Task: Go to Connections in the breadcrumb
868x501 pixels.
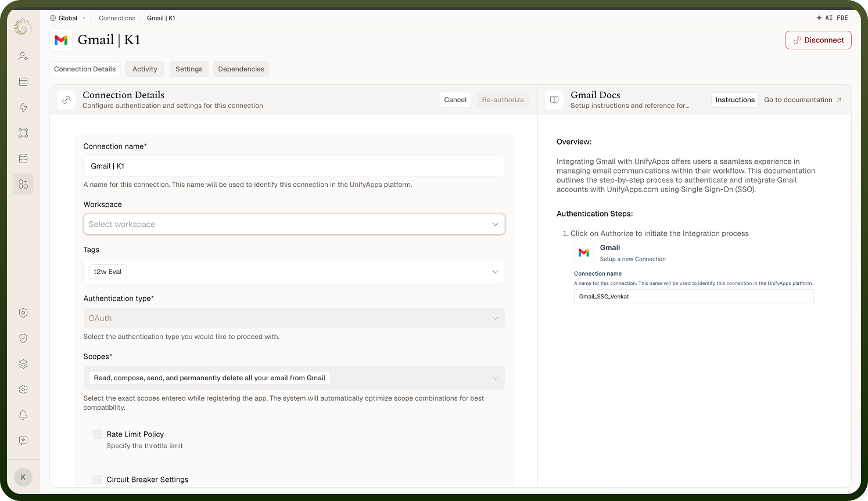Action: (x=117, y=18)
